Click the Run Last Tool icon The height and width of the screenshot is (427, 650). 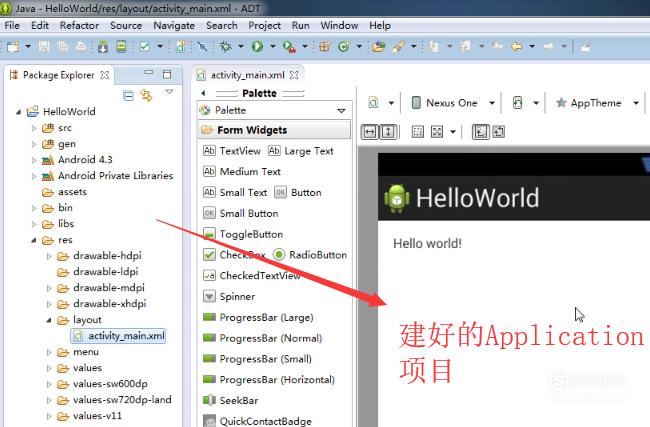(289, 46)
